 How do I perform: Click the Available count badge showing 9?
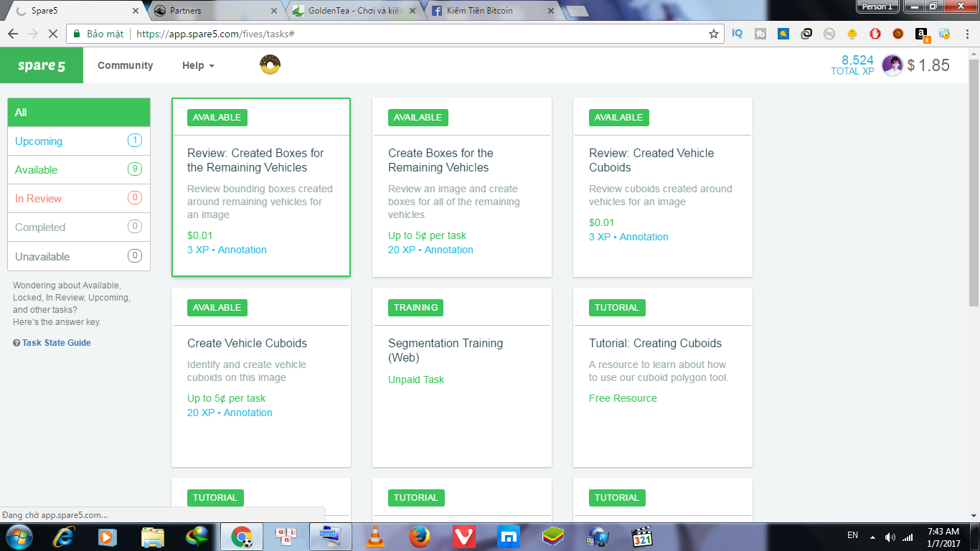[135, 169]
